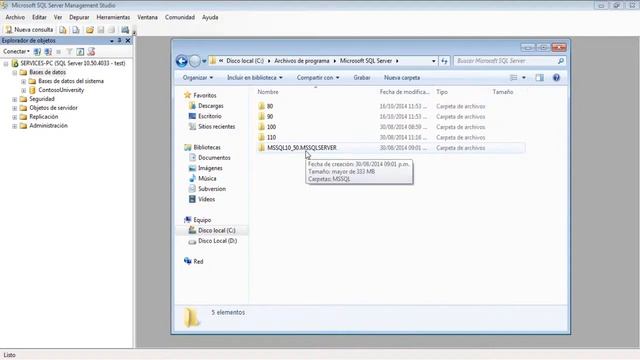This screenshot has width=640, height=360.
Task: Click the address bar refresh button
Action: 444,61
